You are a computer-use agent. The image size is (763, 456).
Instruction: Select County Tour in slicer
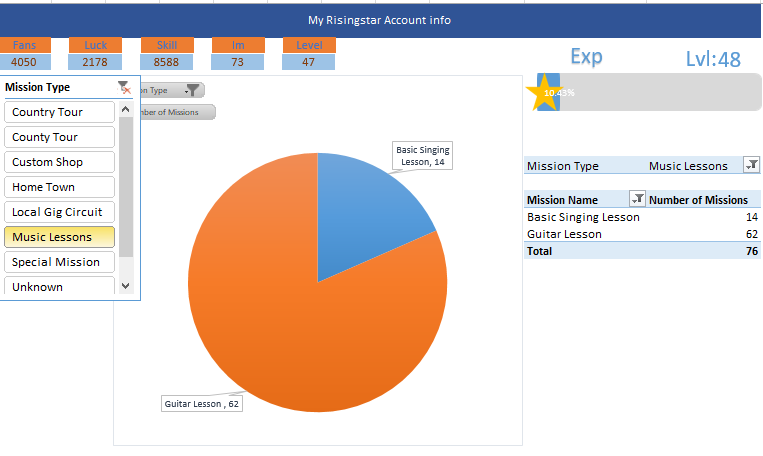[x=59, y=137]
